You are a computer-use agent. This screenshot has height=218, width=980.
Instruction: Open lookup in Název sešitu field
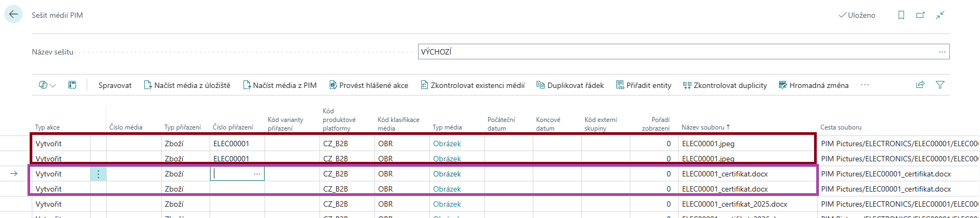tap(942, 52)
